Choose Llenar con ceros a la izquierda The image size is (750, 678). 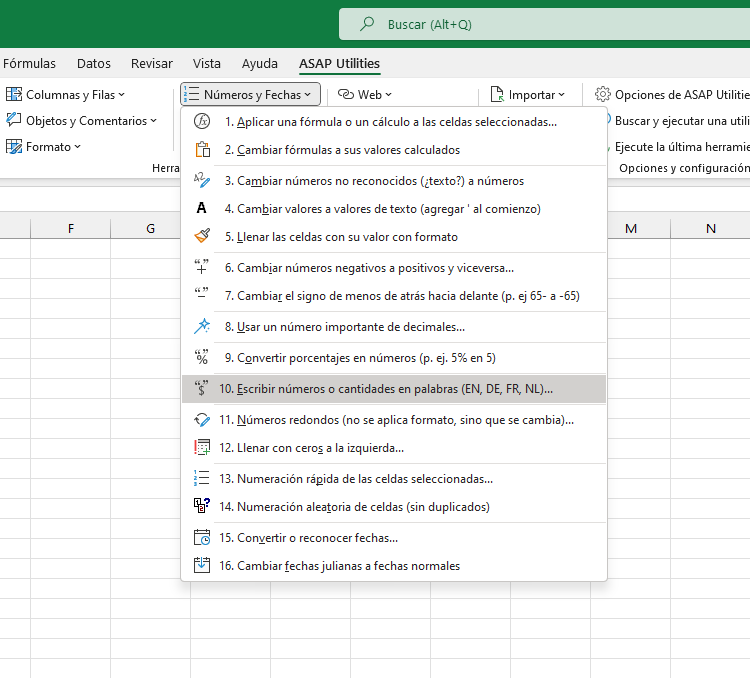click(x=394, y=447)
